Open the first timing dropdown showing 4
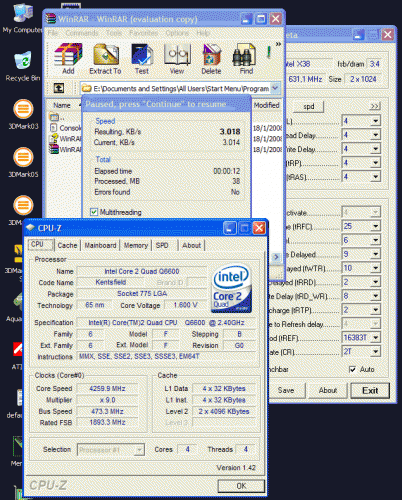This screenshot has width=402, height=500. [x=375, y=121]
